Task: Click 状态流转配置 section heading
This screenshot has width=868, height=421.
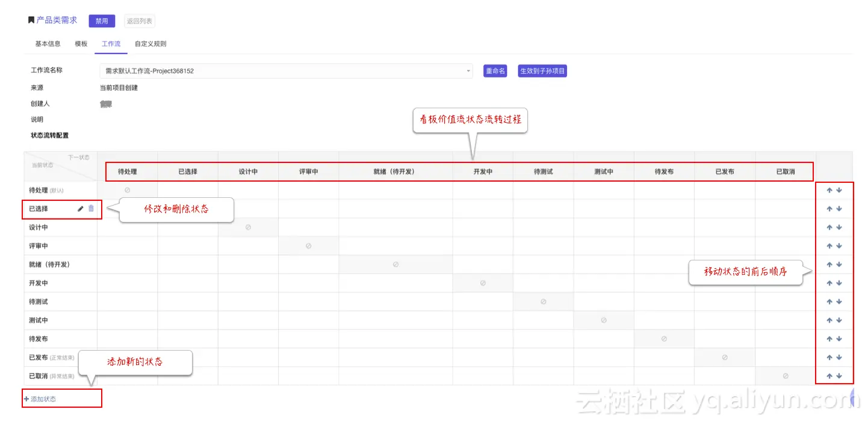Action: pyautogui.click(x=49, y=136)
